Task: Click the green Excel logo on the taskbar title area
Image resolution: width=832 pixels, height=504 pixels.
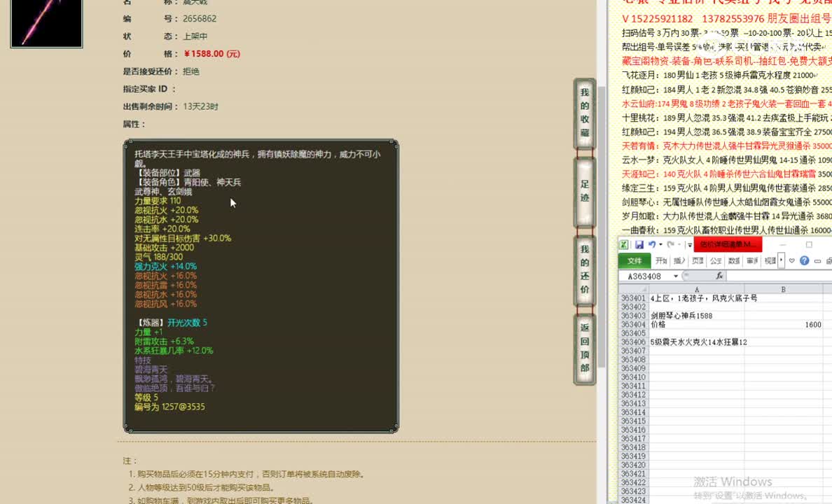Action: [x=623, y=245]
